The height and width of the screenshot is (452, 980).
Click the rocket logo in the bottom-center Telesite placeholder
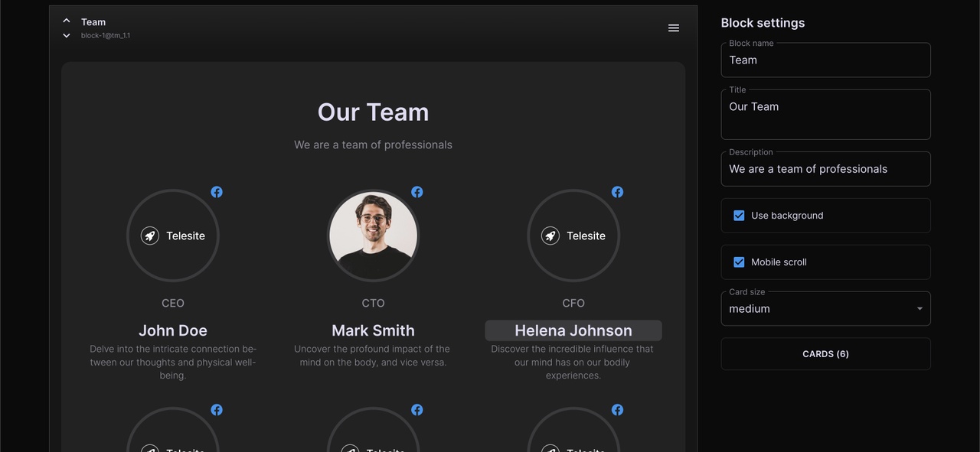pos(350,450)
